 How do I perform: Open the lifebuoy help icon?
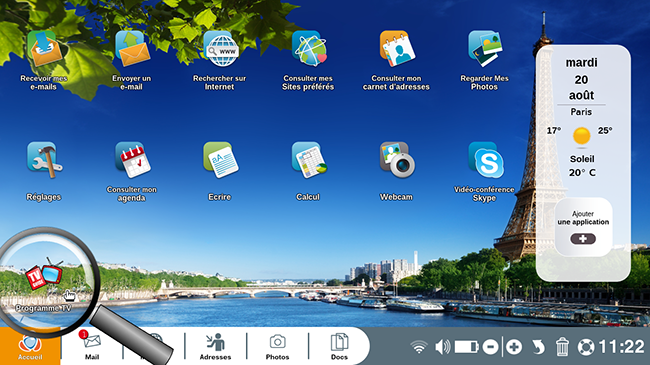point(586,347)
